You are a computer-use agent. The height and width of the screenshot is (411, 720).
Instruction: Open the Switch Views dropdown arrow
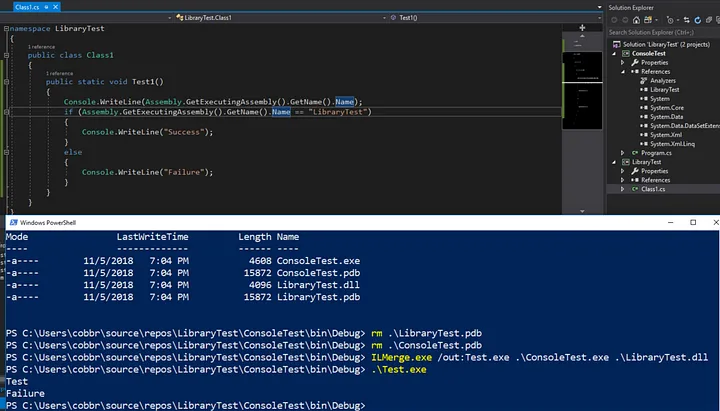[656, 20]
